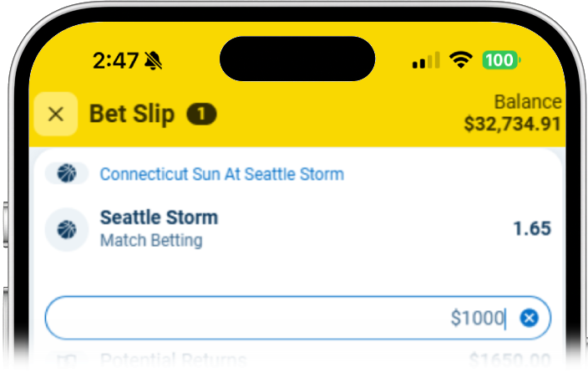Open Connecticut Sun At Seattle Storm link
The height and width of the screenshot is (373, 588).
pos(221,174)
